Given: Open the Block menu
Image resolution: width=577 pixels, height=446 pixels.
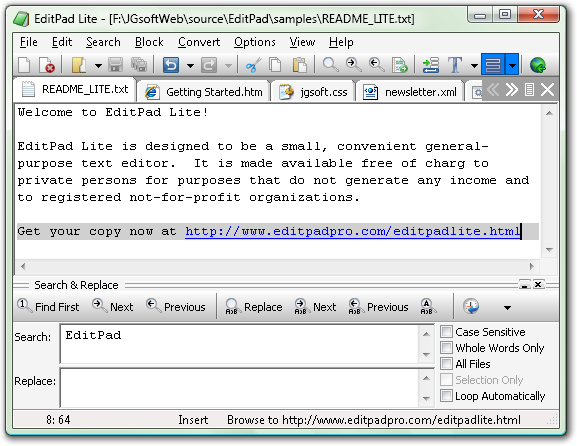Looking at the screenshot, I should click(x=149, y=42).
